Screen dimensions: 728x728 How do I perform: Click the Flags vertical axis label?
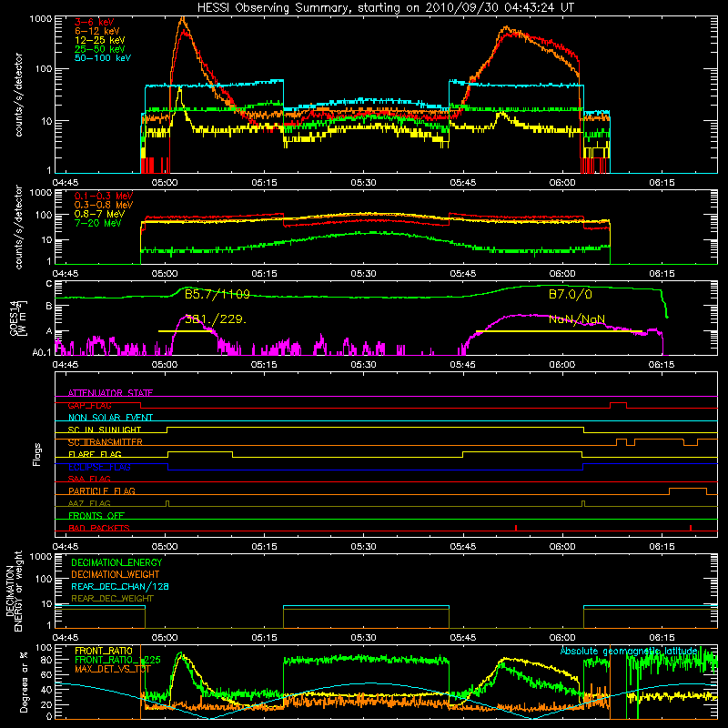pos(37,454)
